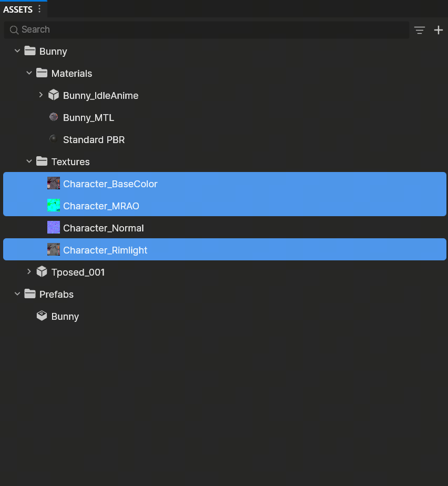Collapse the top-level Bunny folder
This screenshot has width=448, height=486.
(x=17, y=51)
